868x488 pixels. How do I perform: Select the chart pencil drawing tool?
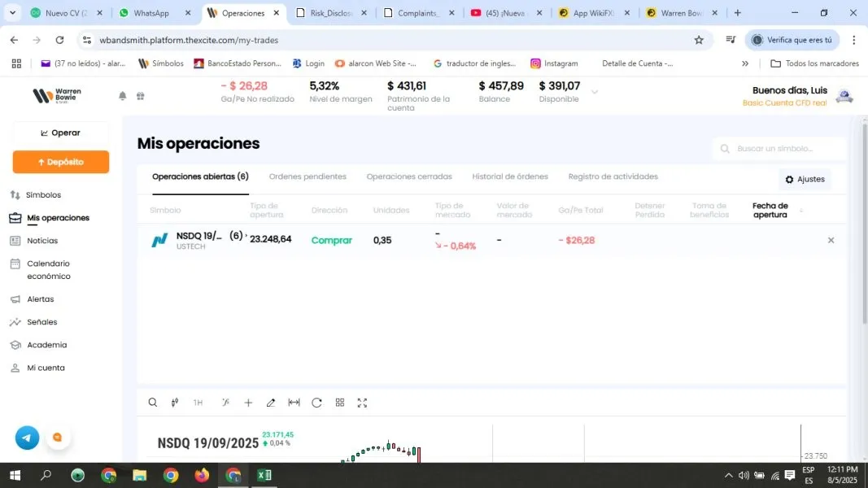pos(271,403)
